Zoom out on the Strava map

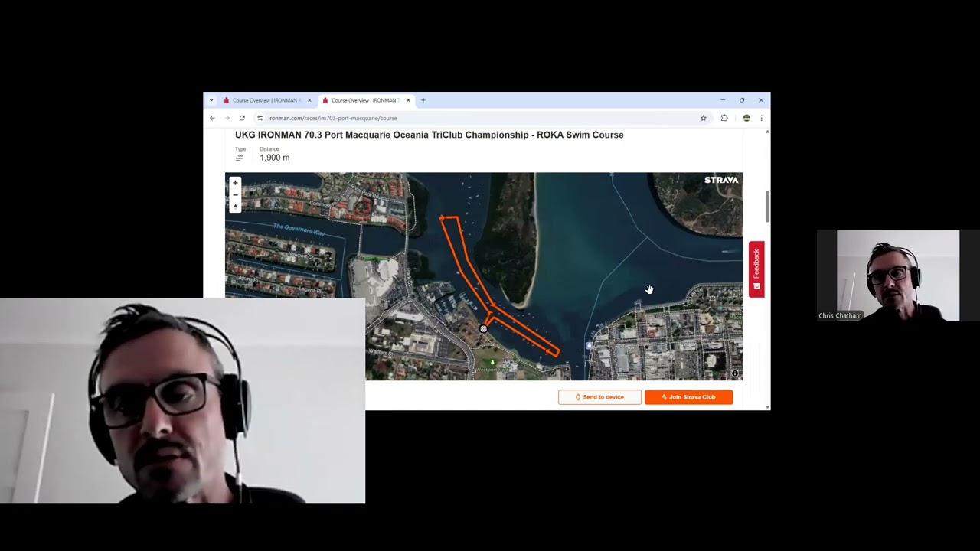[235, 195]
